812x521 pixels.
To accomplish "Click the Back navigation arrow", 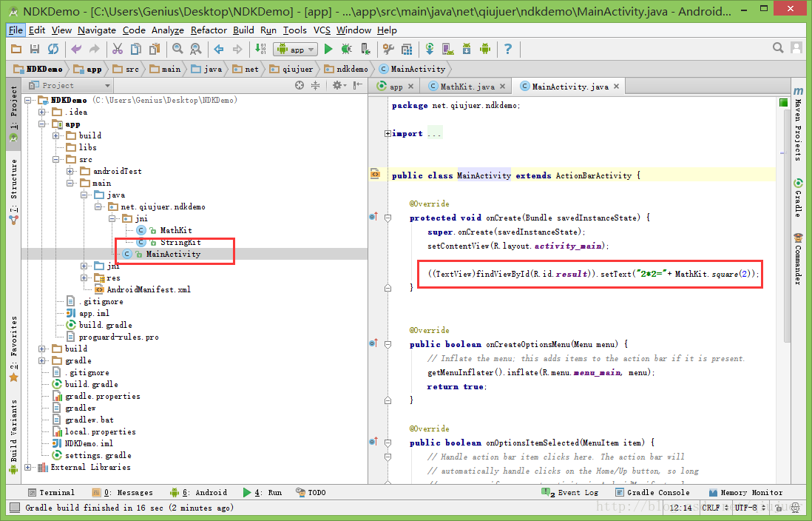I will pyautogui.click(x=219, y=50).
